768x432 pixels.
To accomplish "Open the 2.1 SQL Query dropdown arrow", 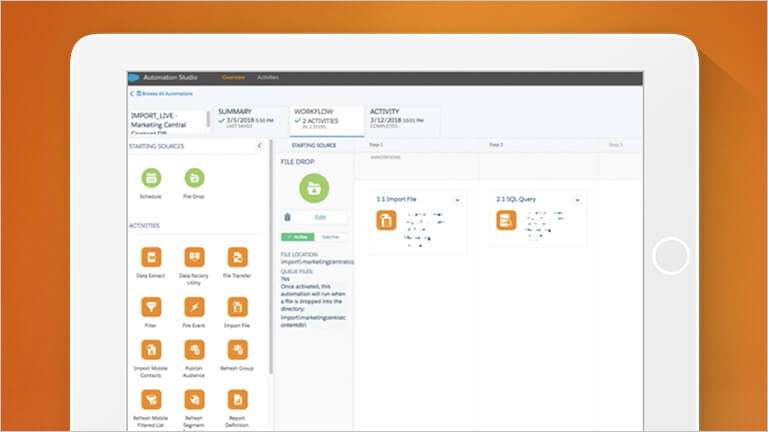I will click(x=577, y=200).
